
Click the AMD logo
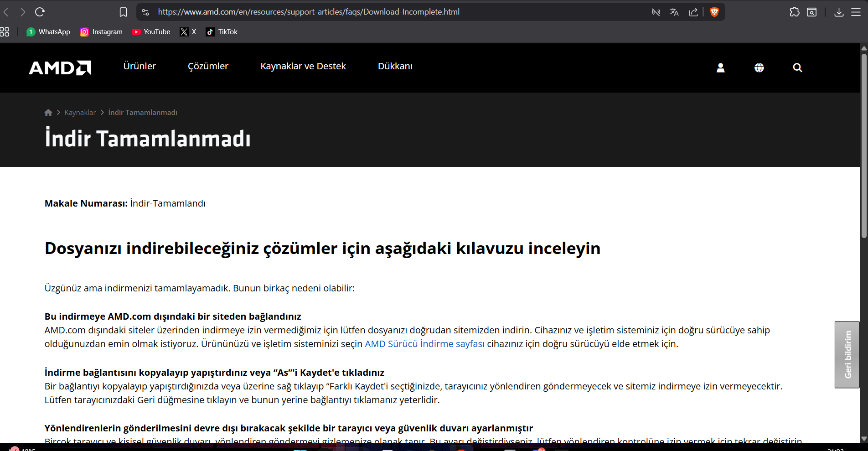[60, 67]
